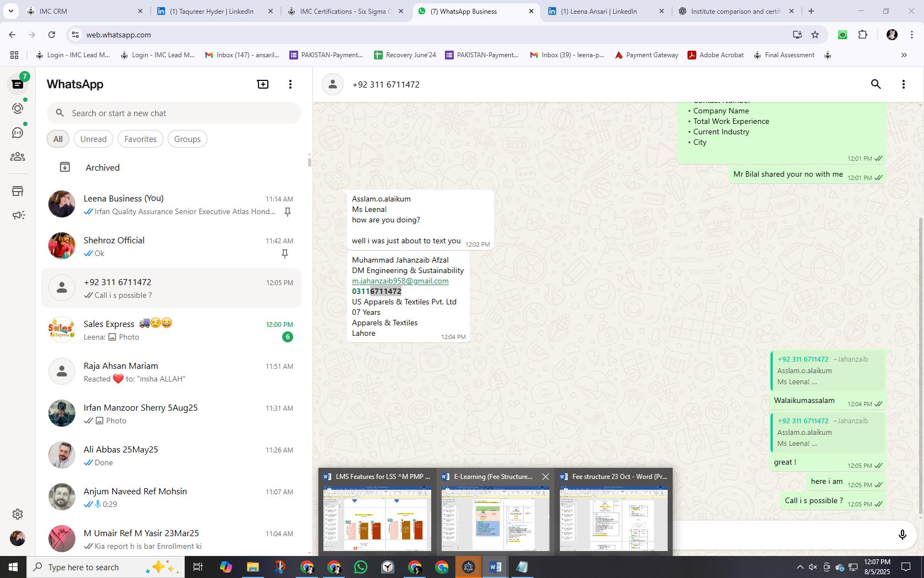Screen dimensions: 924x578
Task: Open the Channels icon in WhatsApp sidebar
Action: click(18, 133)
